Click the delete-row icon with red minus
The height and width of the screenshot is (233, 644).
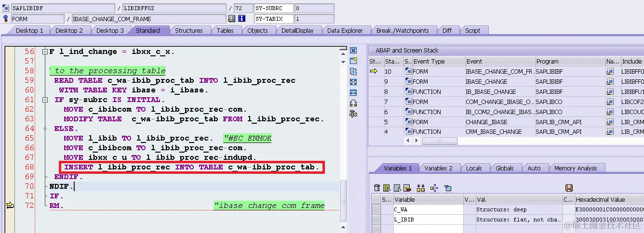pyautogui.click(x=407, y=188)
